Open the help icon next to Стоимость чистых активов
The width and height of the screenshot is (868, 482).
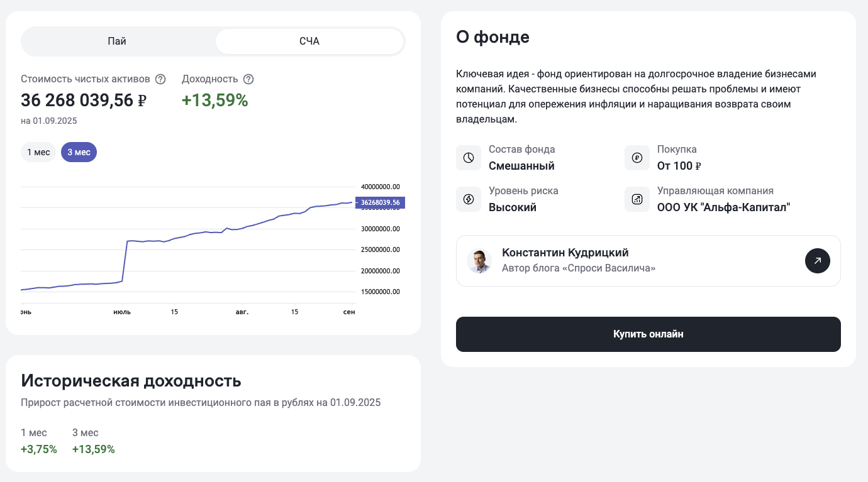click(160, 79)
